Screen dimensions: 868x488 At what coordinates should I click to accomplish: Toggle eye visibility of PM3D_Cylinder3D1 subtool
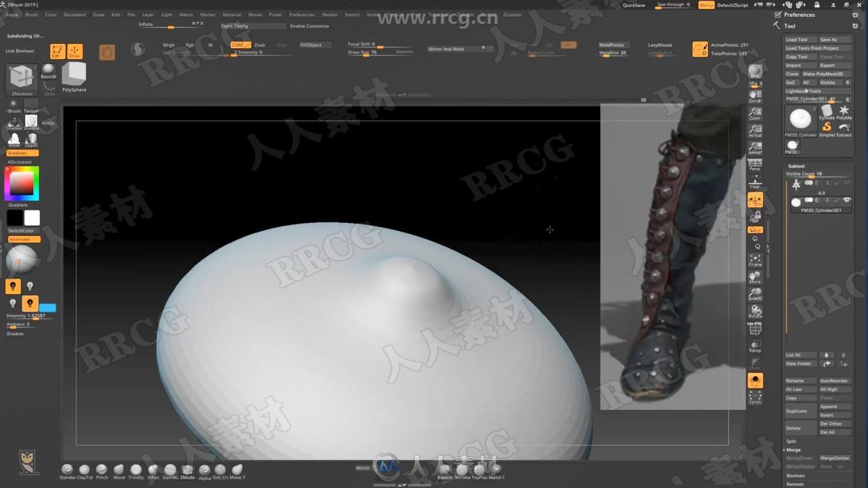(x=846, y=200)
